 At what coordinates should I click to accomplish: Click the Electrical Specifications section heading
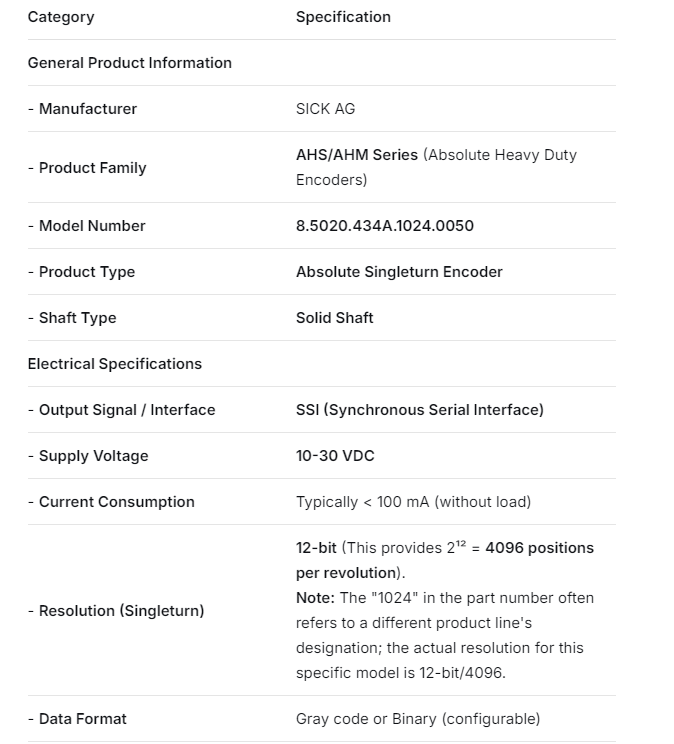coord(115,364)
